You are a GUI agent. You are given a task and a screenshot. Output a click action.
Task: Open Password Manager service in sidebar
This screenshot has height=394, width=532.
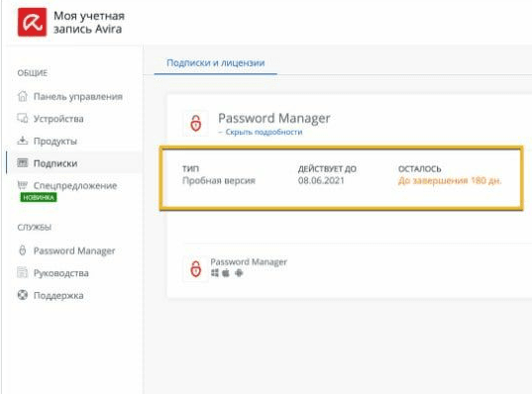(74, 250)
